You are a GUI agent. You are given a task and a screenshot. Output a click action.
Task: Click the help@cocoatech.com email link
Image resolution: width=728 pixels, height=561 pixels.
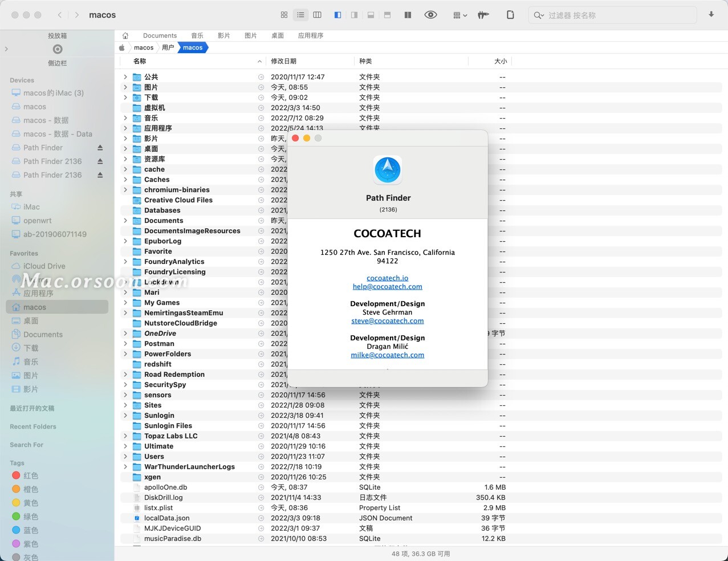[387, 287]
